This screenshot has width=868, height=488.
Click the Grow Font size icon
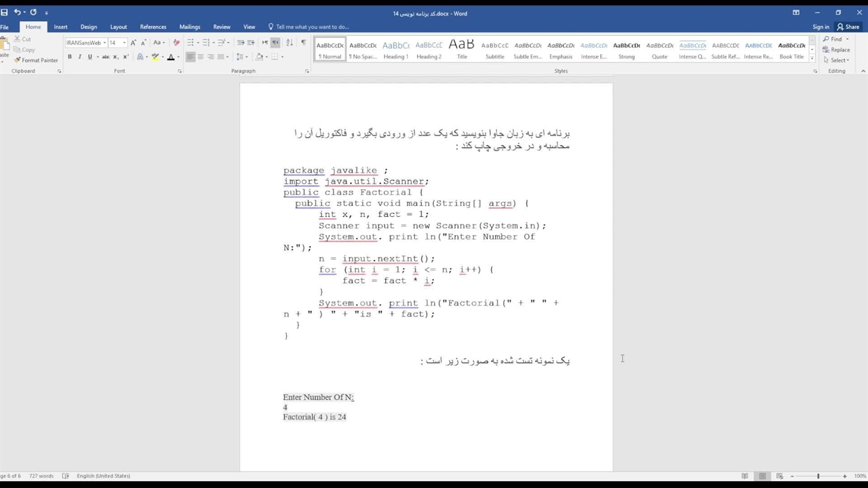133,43
